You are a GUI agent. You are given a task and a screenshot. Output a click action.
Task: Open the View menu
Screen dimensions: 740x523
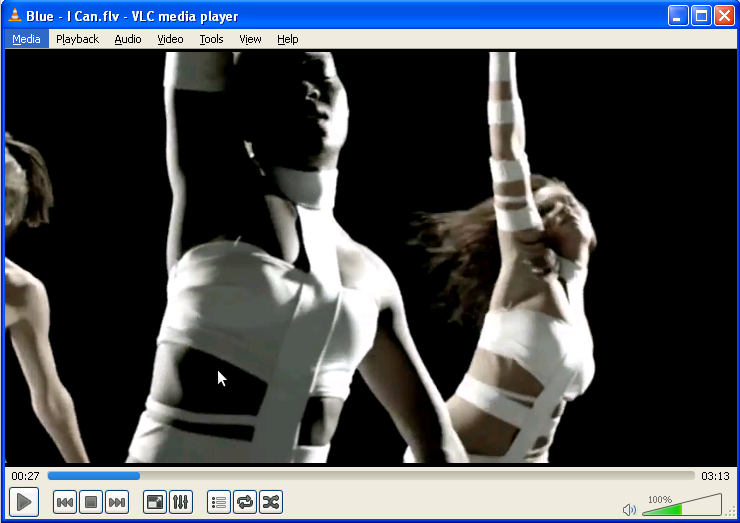(x=250, y=39)
